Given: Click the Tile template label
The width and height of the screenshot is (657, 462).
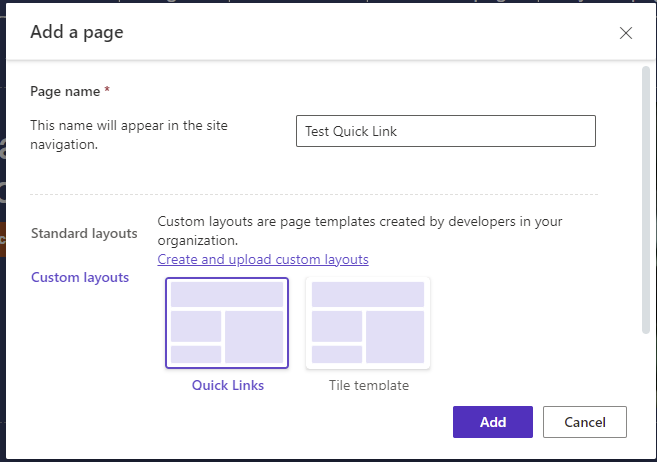Looking at the screenshot, I should [x=369, y=385].
